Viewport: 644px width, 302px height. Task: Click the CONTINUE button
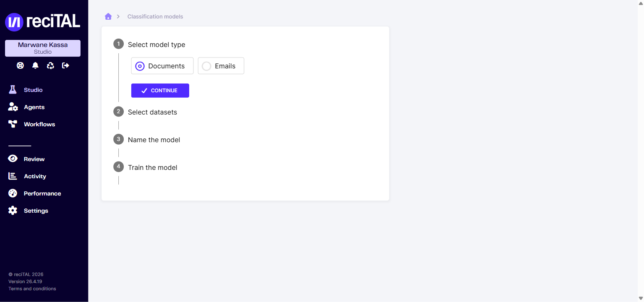pos(160,91)
